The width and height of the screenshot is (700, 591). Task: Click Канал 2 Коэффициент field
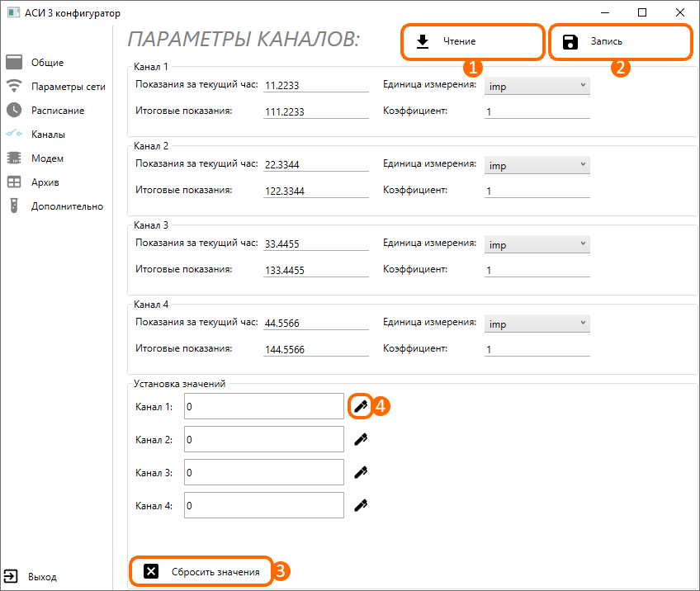(537, 191)
